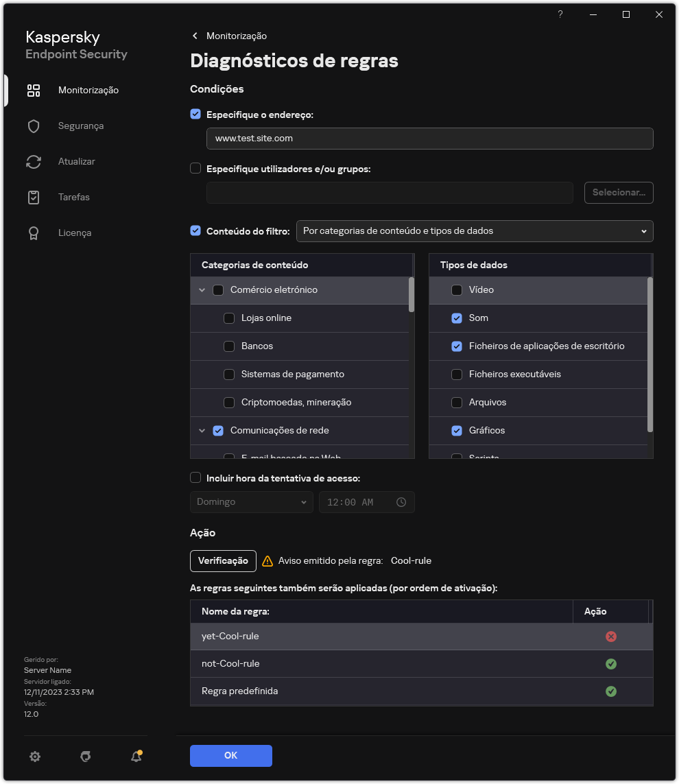Enable Incluir hora da tentativa de acesso

195,477
